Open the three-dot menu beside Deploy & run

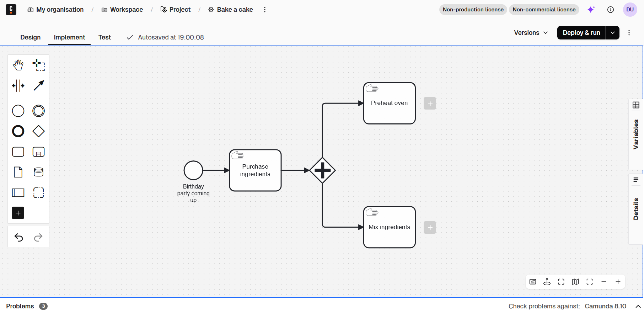629,33
